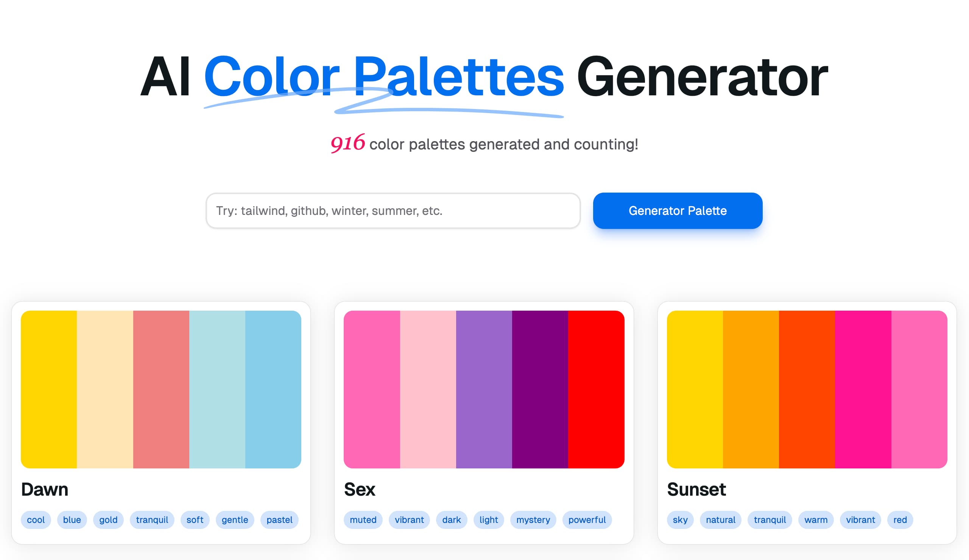Open the Sunset palette title

pos(696,489)
